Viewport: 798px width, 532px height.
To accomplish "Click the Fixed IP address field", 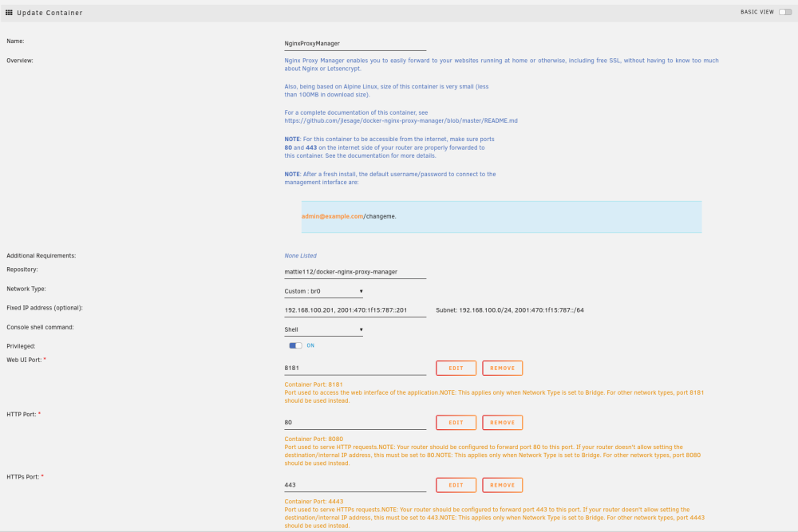I will point(355,310).
